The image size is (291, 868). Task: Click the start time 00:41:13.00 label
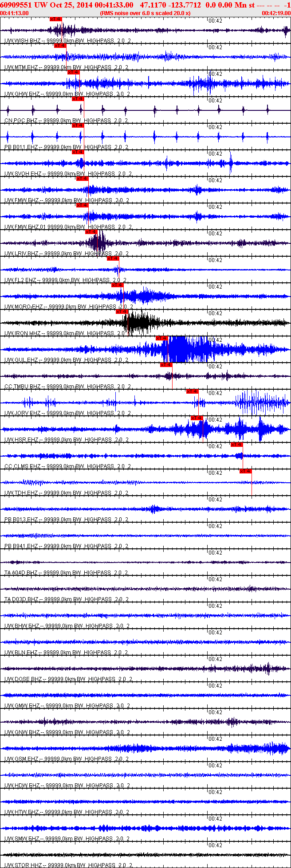14,13
